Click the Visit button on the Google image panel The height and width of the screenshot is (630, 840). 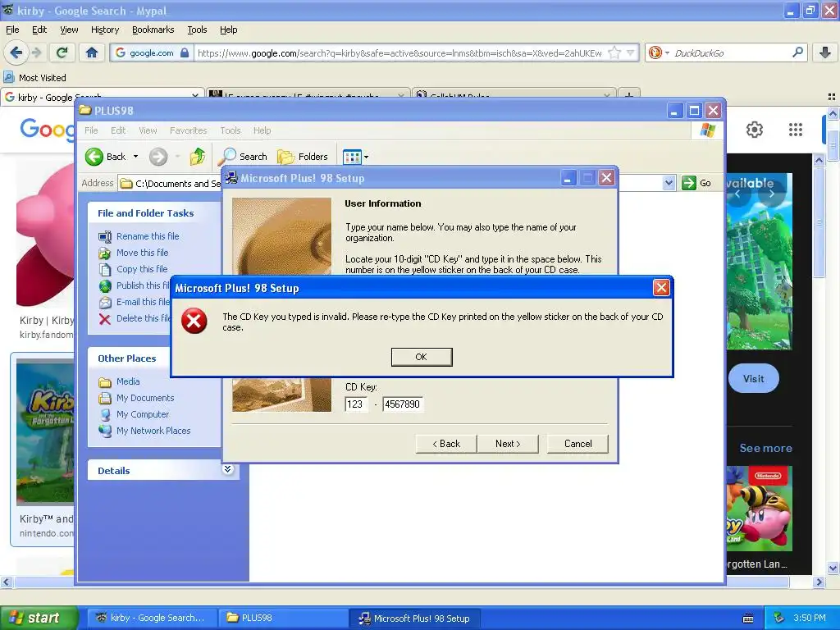click(x=753, y=379)
